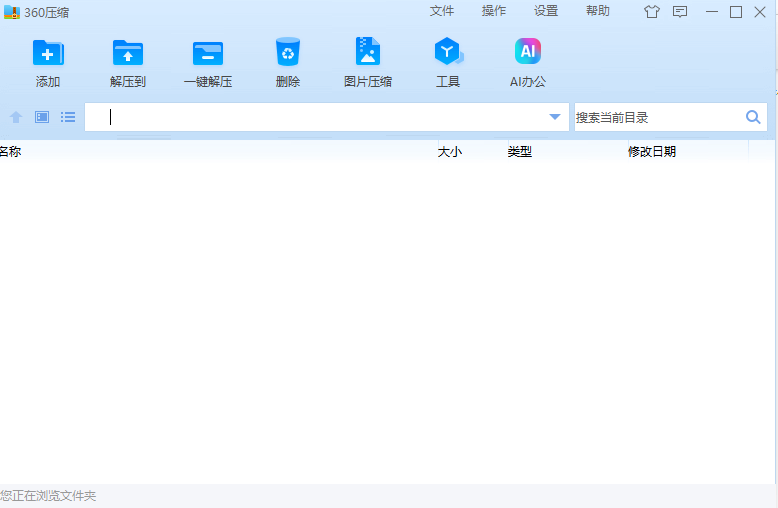Launch the AI办公 feature
This screenshot has width=778, height=508.
click(x=527, y=51)
